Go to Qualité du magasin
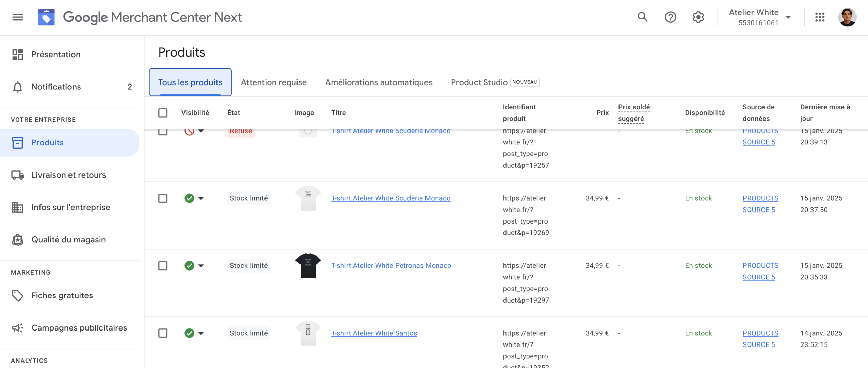 coord(69,240)
